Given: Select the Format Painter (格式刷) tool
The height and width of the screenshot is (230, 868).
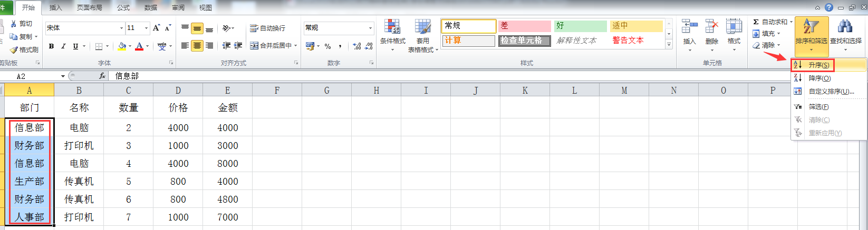Looking at the screenshot, I should (24, 50).
